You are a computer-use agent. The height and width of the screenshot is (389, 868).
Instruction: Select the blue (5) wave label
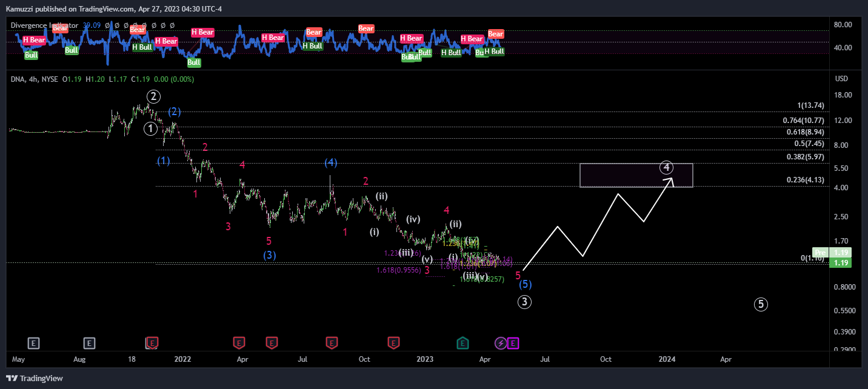point(526,284)
